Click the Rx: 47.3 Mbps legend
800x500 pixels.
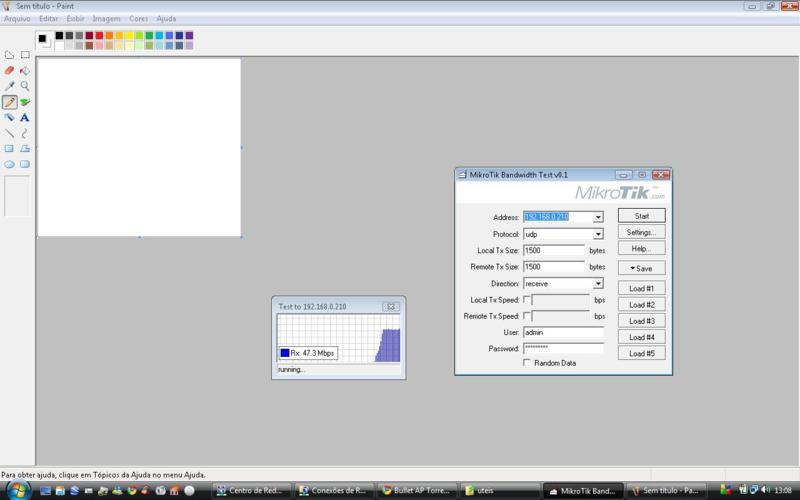click(308, 353)
